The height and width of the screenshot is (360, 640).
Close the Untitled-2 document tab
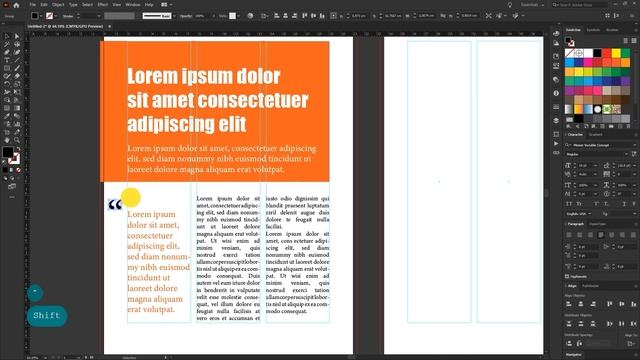tap(109, 27)
